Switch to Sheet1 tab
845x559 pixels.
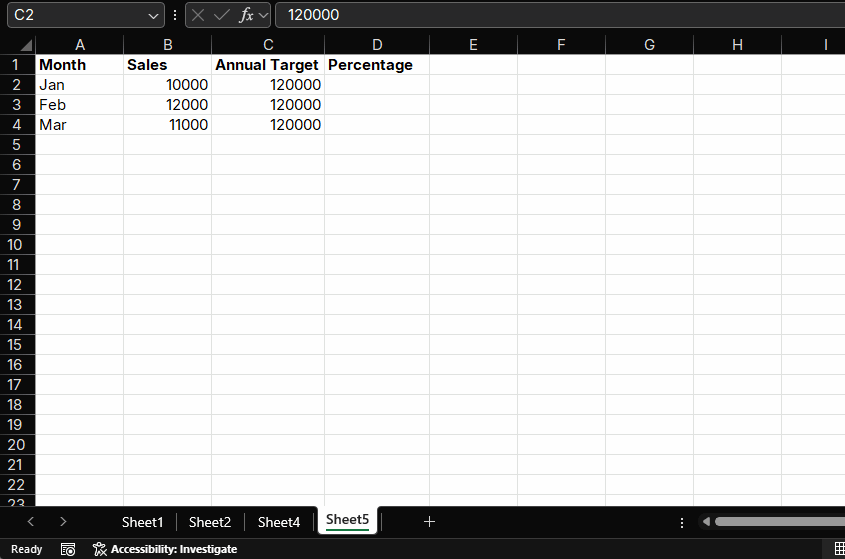142,522
